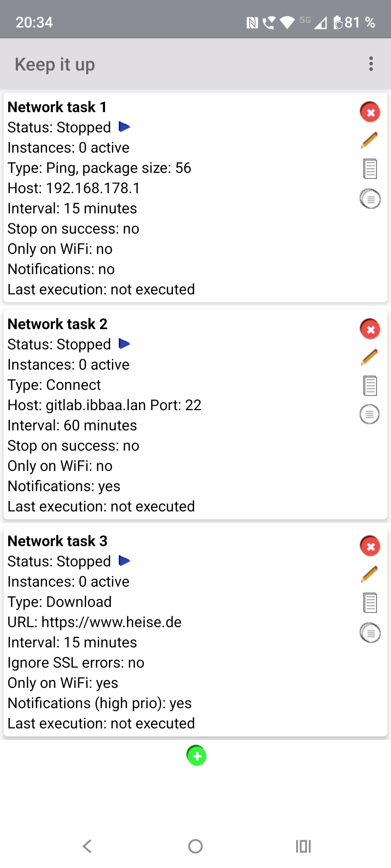Delete Network task 2 with red X
This screenshot has width=391, height=868.
(370, 329)
